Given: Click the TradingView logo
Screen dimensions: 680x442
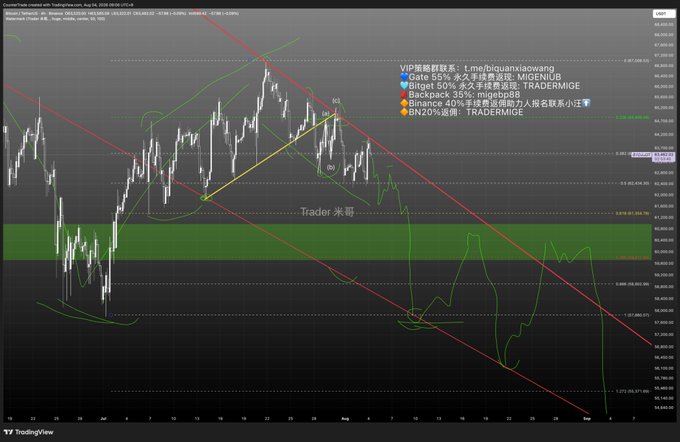Looking at the screenshot, I should 29,432.
